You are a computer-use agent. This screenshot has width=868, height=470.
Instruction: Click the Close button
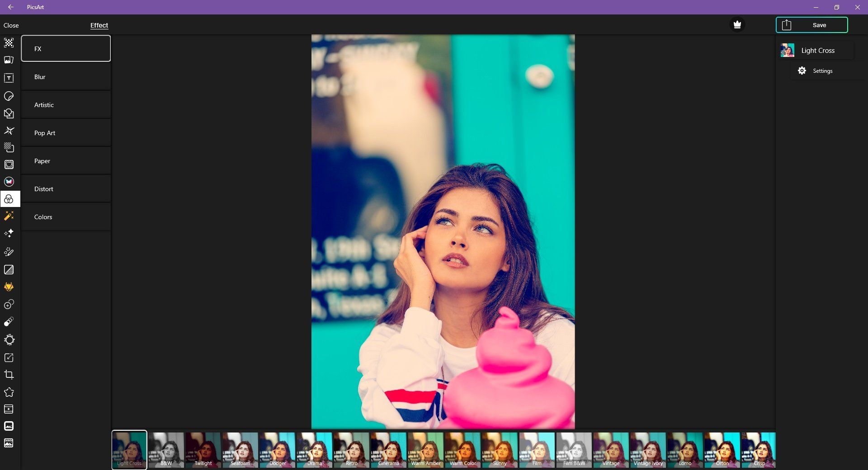tap(11, 25)
